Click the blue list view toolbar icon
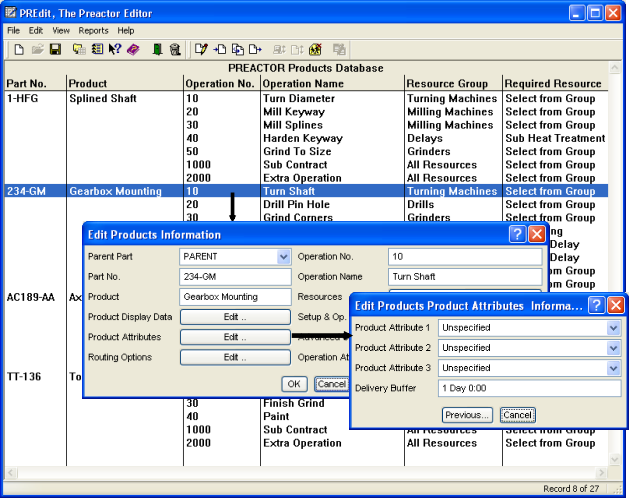This screenshot has height=498, width=630. pyautogui.click(x=97, y=49)
